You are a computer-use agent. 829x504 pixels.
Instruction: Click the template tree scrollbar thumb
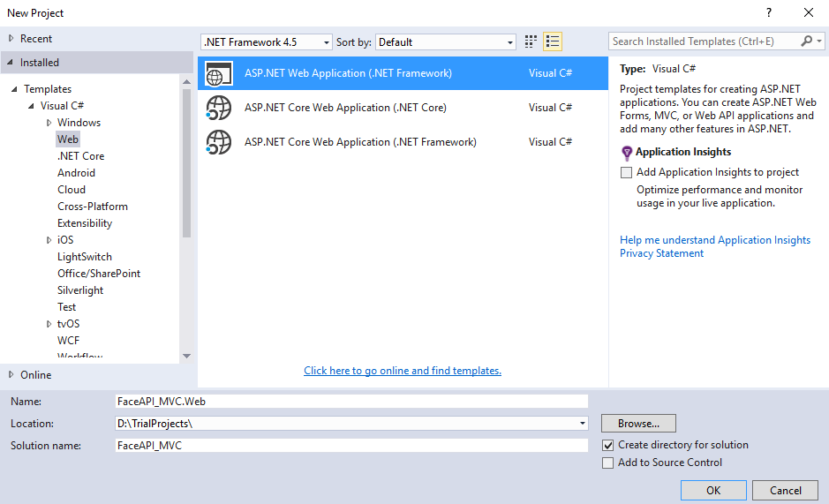pos(186,163)
